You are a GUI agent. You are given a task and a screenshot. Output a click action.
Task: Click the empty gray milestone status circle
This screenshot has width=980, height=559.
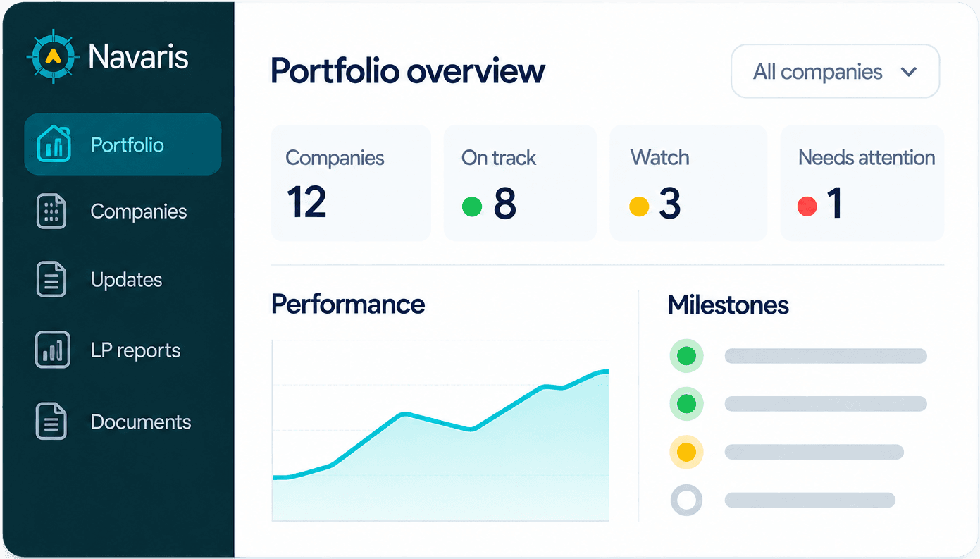click(x=686, y=500)
